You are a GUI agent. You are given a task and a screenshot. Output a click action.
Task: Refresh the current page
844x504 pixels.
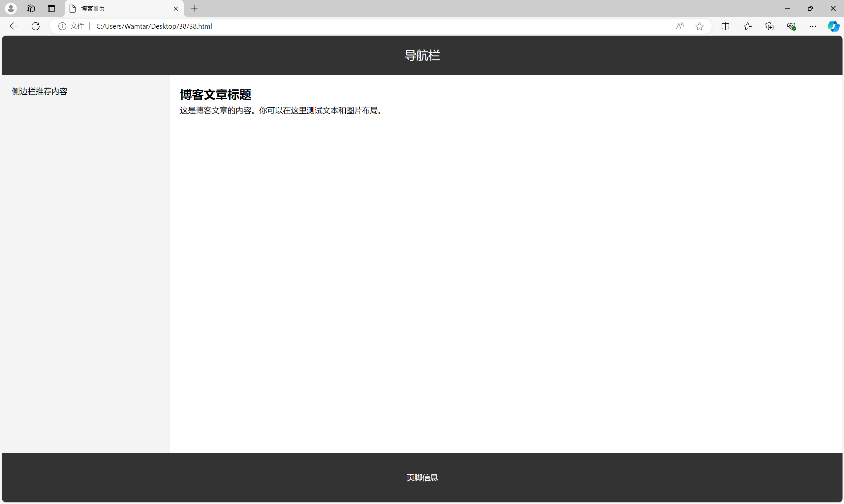(x=36, y=26)
